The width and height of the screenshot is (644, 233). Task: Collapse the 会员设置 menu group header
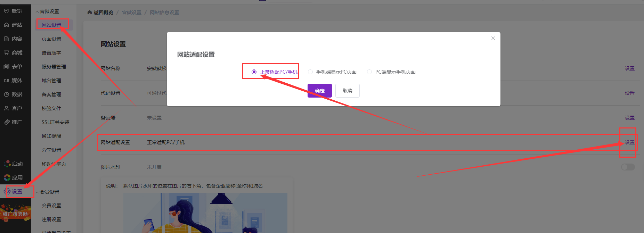(47, 192)
